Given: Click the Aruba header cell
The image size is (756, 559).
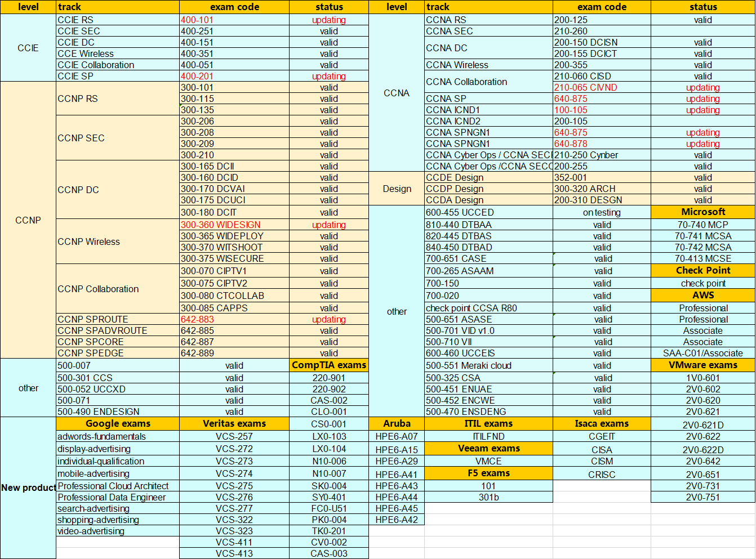Looking at the screenshot, I should [397, 423].
